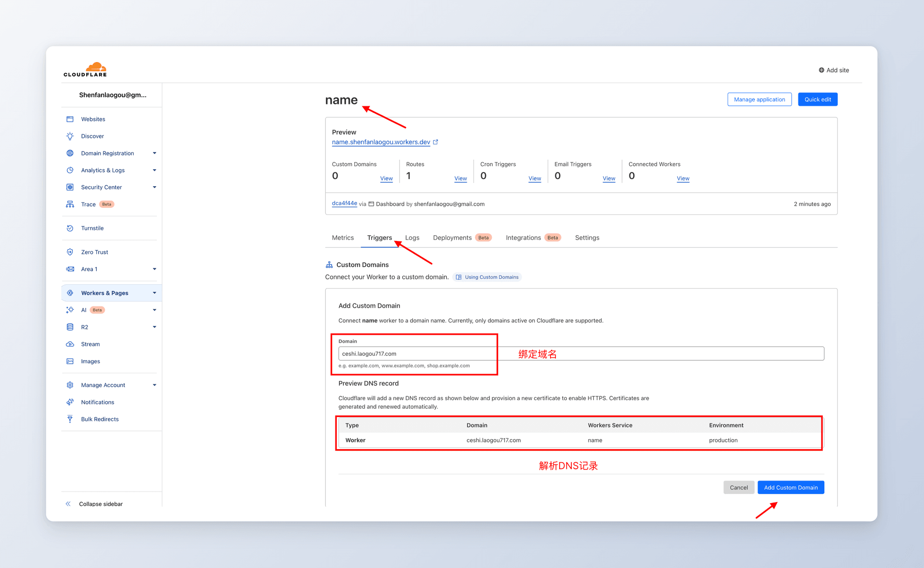Click the Trace network icon
Screen dimensions: 924x568
(70, 204)
